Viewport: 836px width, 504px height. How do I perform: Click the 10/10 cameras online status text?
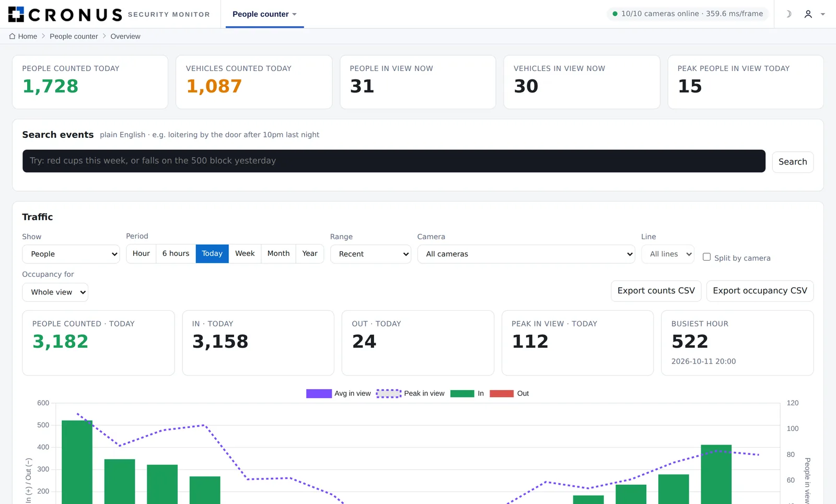[x=692, y=14]
